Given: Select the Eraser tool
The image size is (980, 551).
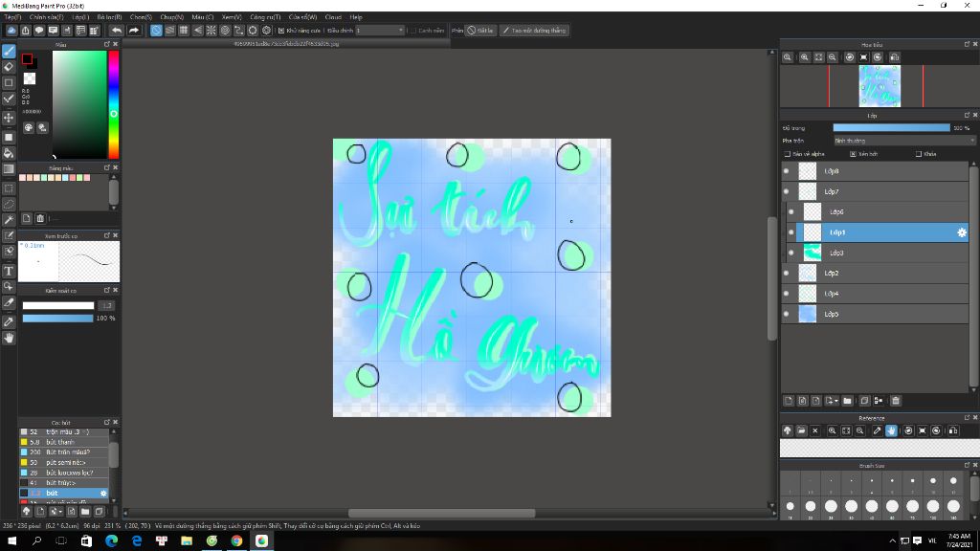Looking at the screenshot, I should 9,67.
